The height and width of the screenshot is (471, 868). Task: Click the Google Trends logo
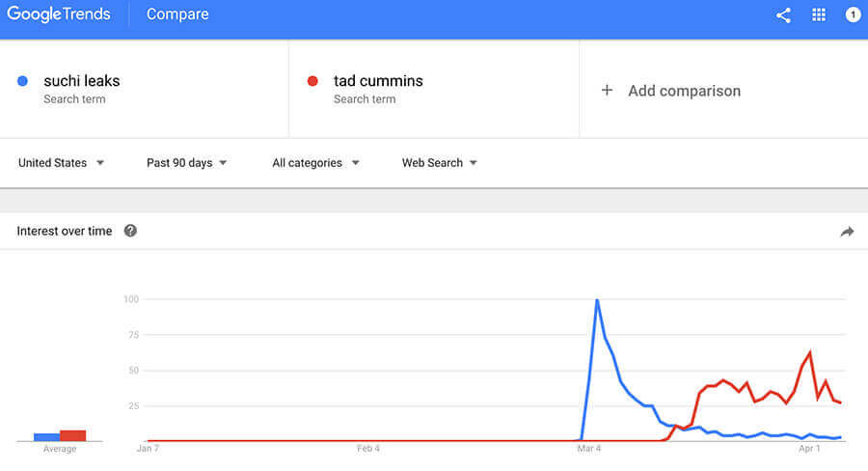coord(58,14)
